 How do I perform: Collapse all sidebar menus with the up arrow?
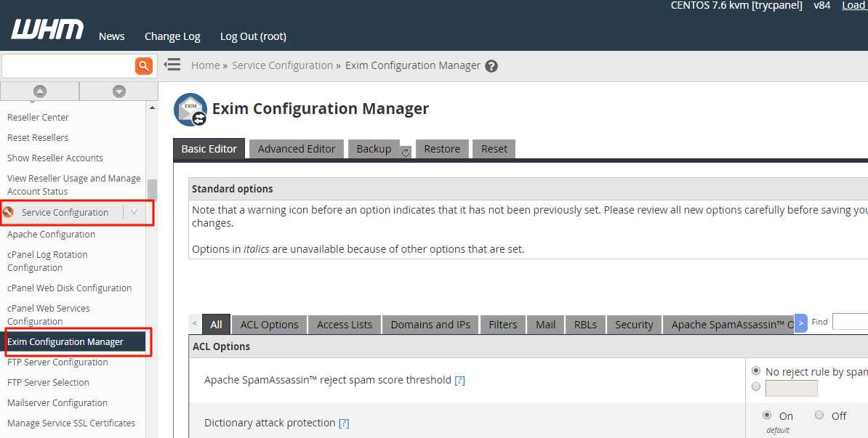[x=40, y=92]
